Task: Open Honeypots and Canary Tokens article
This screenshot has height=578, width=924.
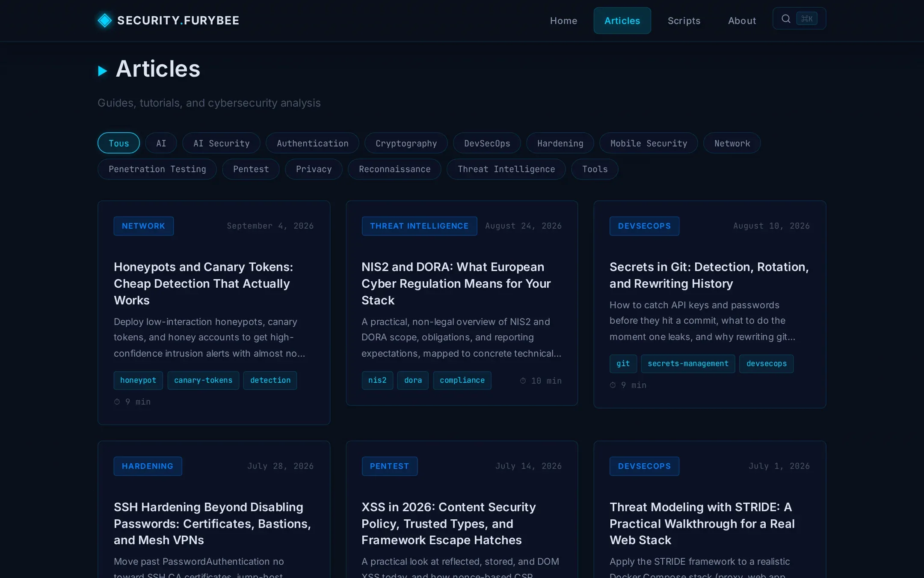Action: click(204, 283)
